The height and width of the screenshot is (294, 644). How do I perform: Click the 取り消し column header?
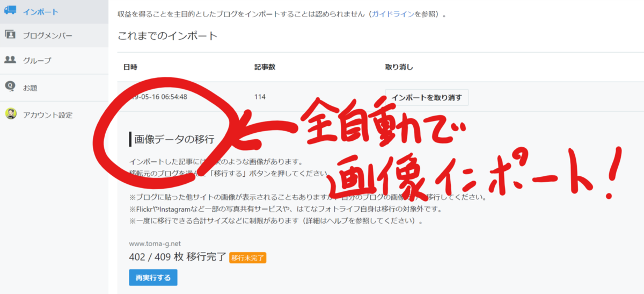point(399,67)
